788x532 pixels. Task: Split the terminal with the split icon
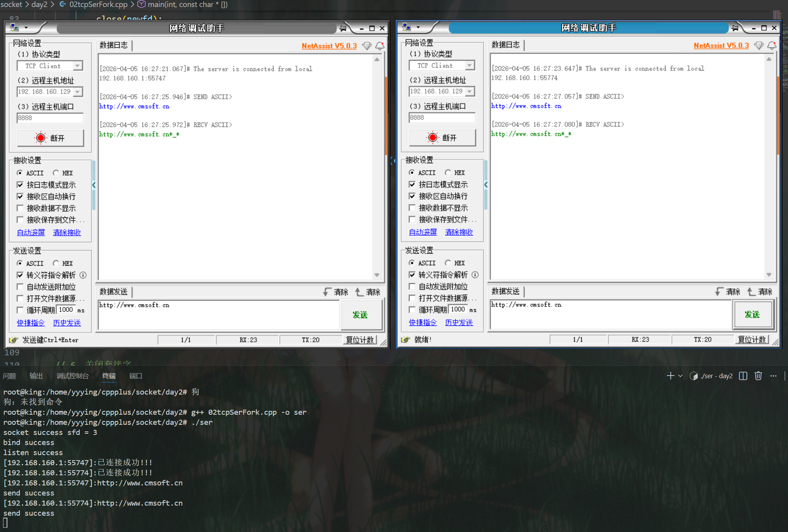coord(743,376)
